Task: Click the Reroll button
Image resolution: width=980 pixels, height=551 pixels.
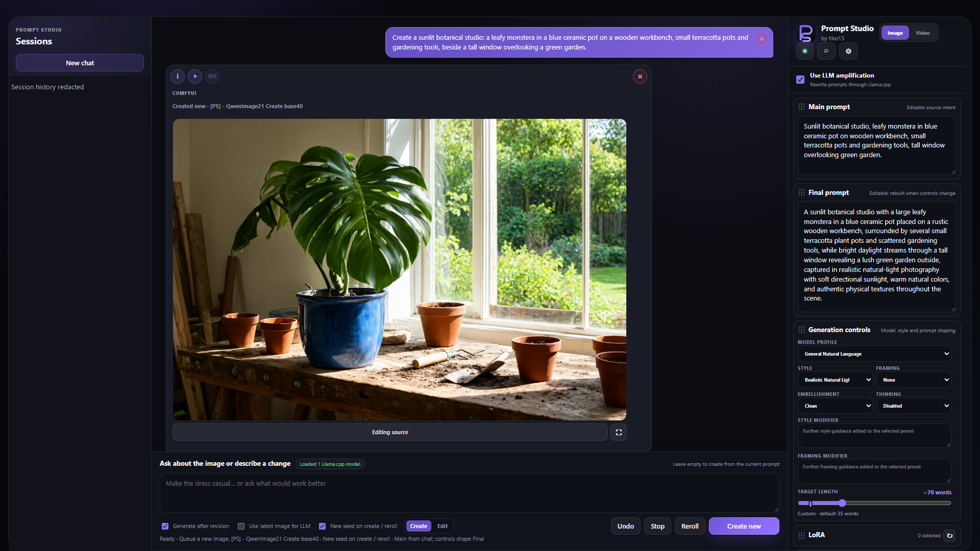Action: [690, 526]
